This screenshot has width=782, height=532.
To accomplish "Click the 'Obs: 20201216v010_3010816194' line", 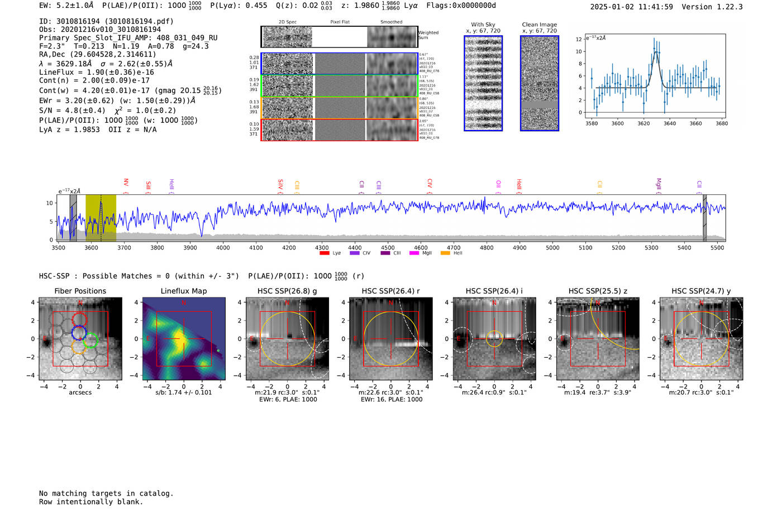I will pyautogui.click(x=100, y=30).
